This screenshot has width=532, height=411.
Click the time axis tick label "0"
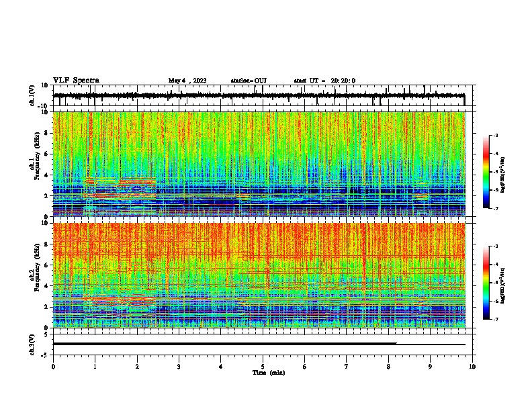click(x=53, y=367)
